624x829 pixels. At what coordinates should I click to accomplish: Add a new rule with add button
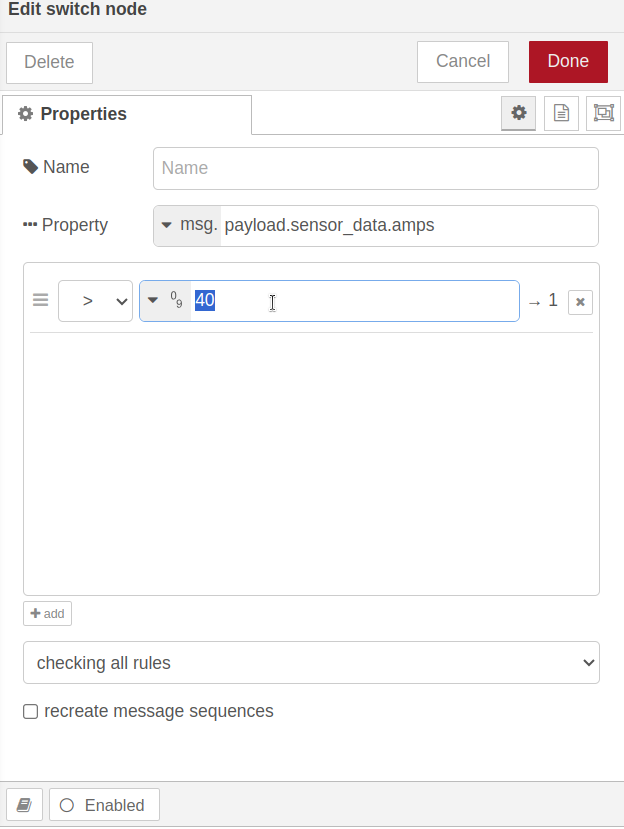[47, 613]
